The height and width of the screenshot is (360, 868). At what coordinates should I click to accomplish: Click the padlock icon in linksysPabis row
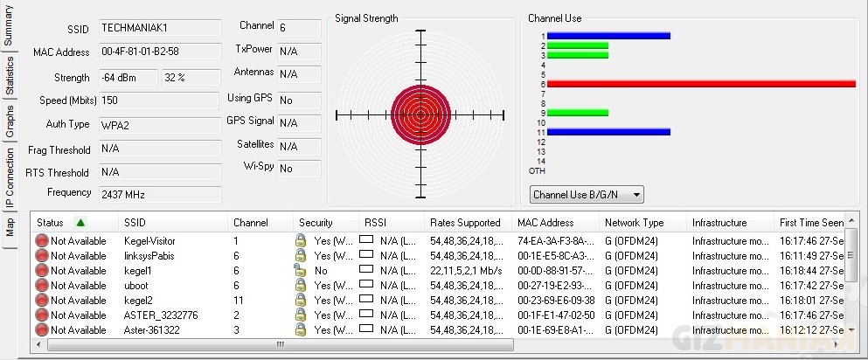point(301,255)
